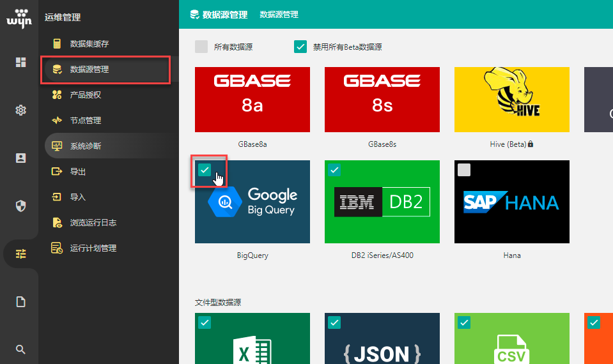
Task: Open the dashboard grid icon in left rail
Action: point(20,63)
